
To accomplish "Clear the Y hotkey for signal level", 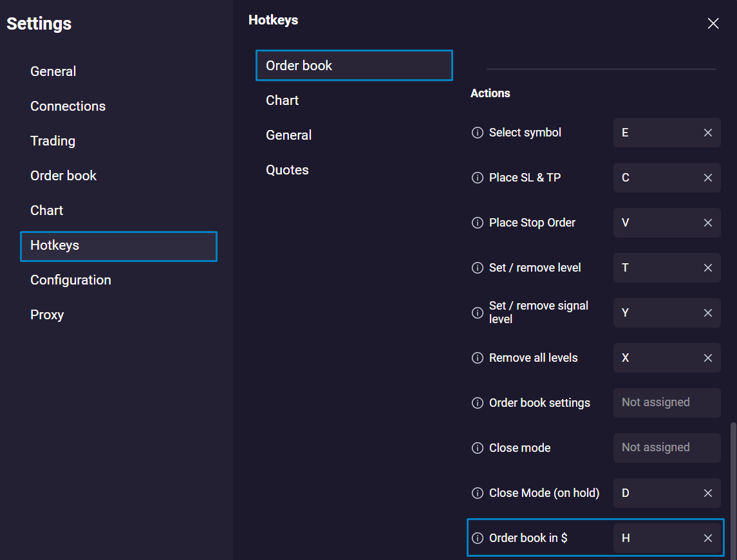I will (708, 313).
